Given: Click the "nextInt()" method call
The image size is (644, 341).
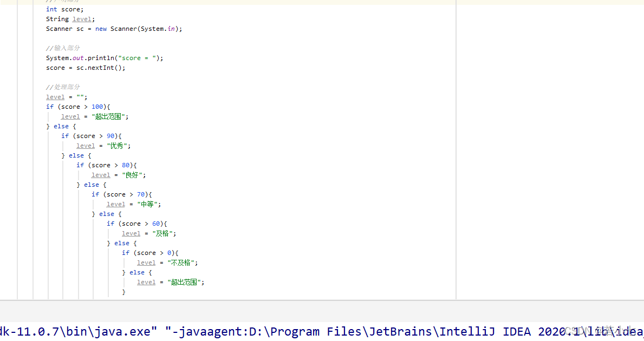Looking at the screenshot, I should pyautogui.click(x=105, y=68).
